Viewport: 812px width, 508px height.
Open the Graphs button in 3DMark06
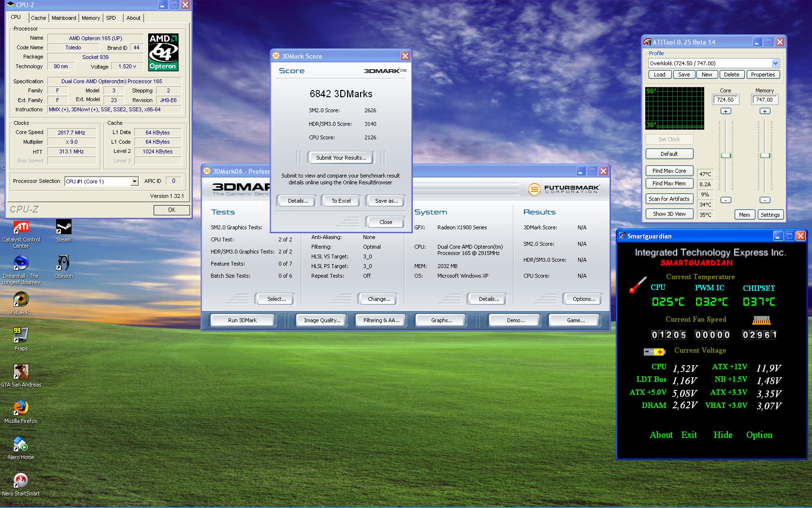pos(441,320)
